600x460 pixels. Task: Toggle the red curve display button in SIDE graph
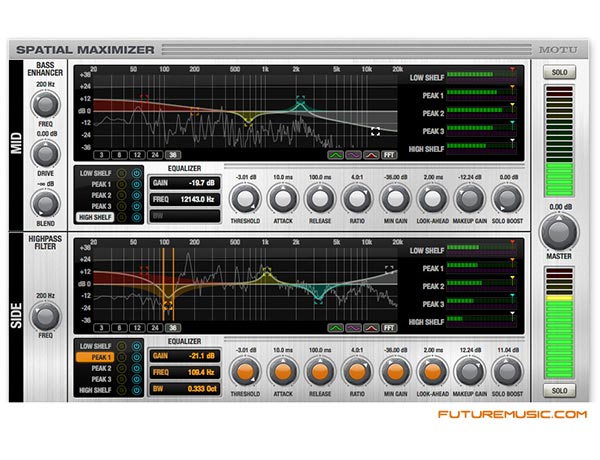point(371,328)
